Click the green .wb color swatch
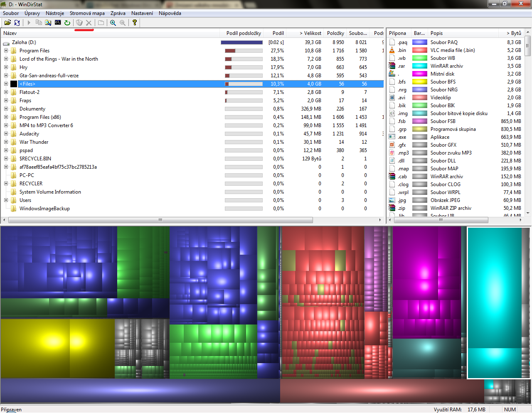The image size is (532, 413). coord(420,58)
